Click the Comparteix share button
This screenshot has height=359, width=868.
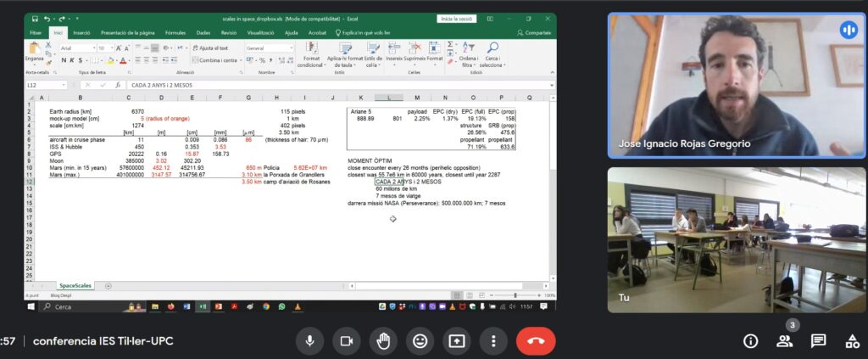[x=534, y=32]
